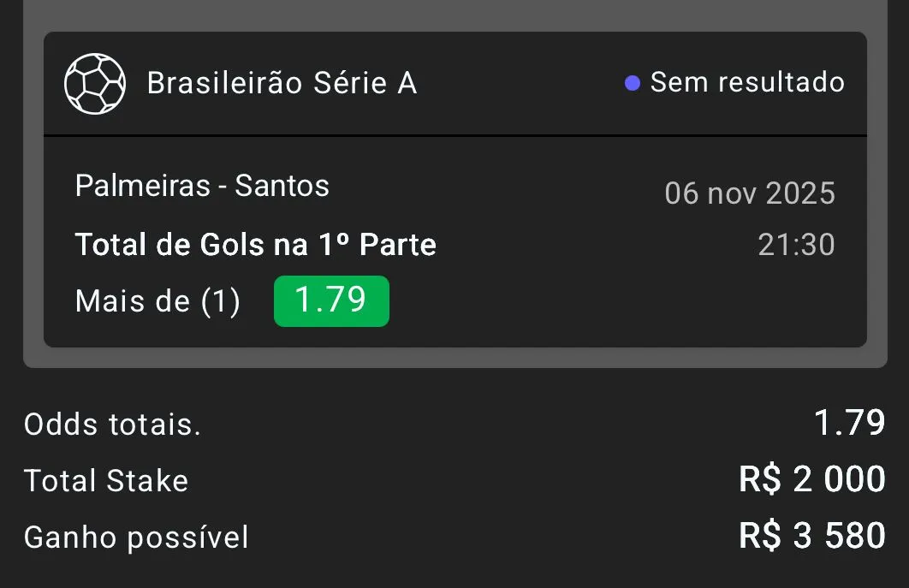The width and height of the screenshot is (909, 588).
Task: Open the Brasileirão Série A league title
Action: pyautogui.click(x=282, y=84)
